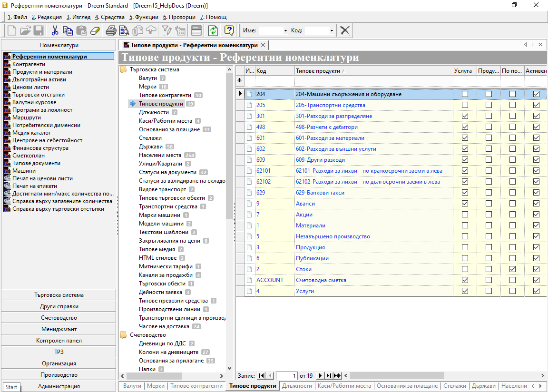Click the Print icon in toolbar

[111, 30]
